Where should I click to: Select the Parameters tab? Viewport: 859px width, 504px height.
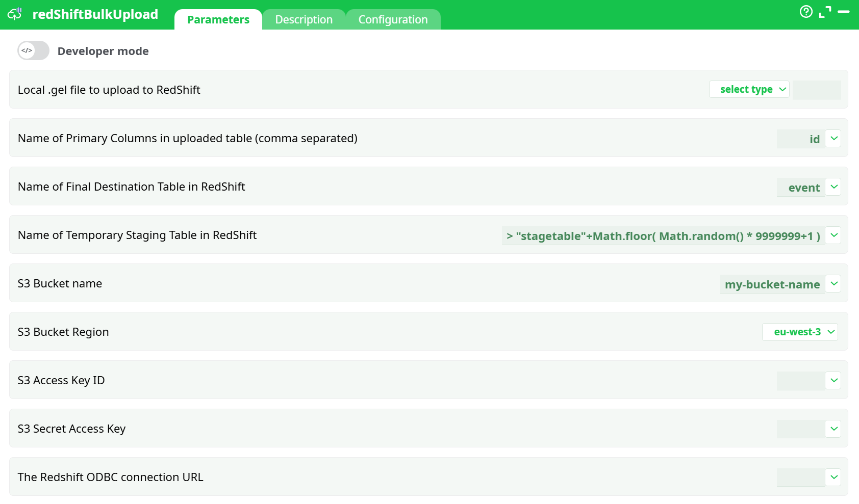coord(218,19)
